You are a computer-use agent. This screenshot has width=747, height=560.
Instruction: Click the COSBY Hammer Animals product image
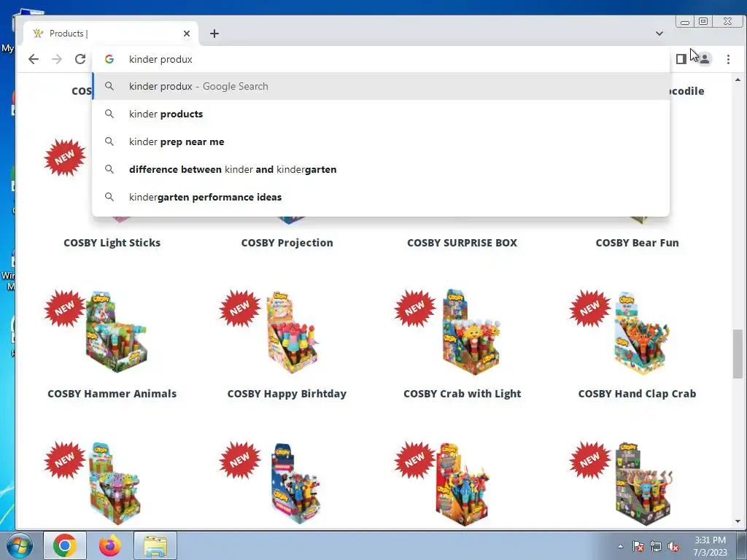click(116, 332)
